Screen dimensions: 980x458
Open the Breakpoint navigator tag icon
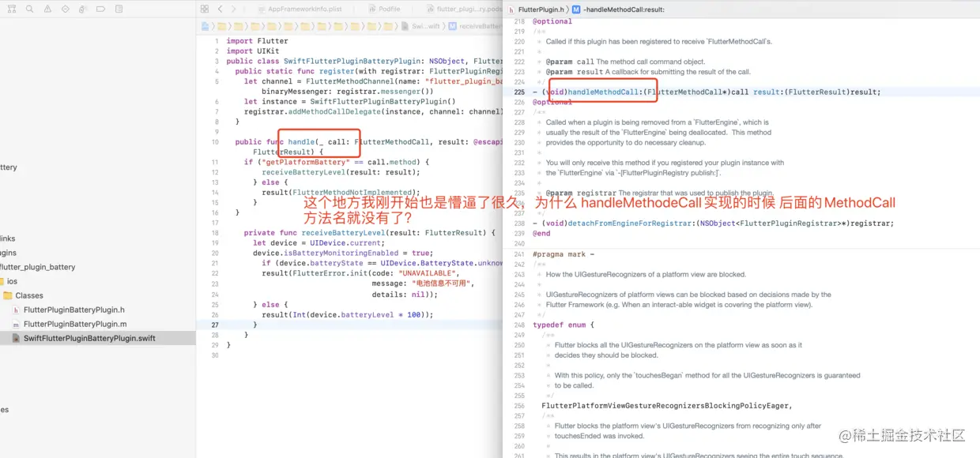click(x=101, y=9)
